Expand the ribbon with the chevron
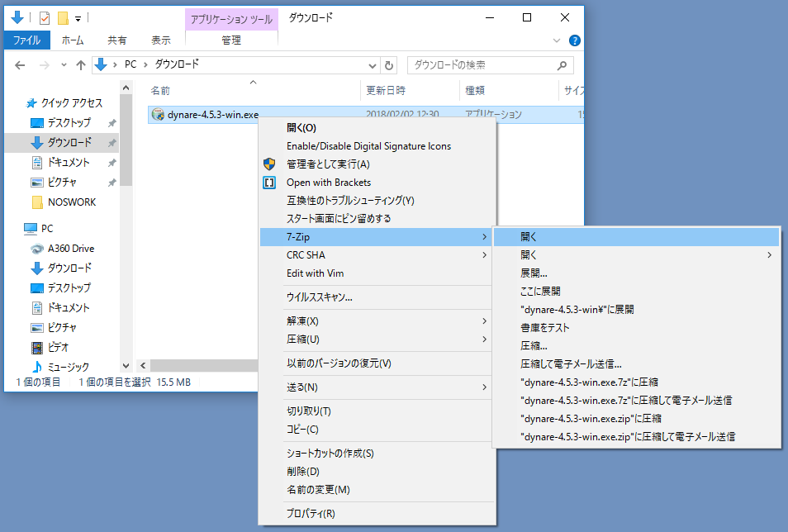The height and width of the screenshot is (532, 788). [x=557, y=40]
